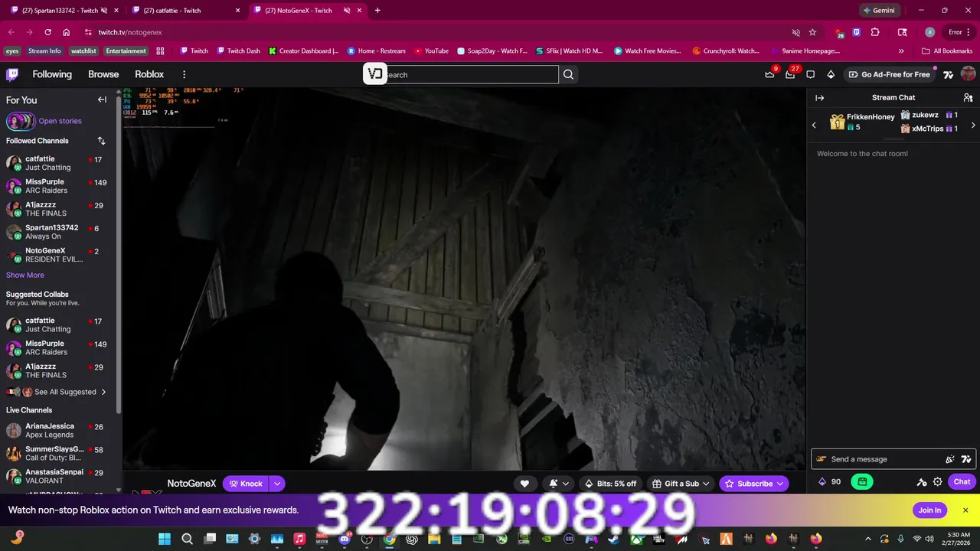Open the chat moderator sword icon
The width and height of the screenshot is (980, 551).
[922, 481]
